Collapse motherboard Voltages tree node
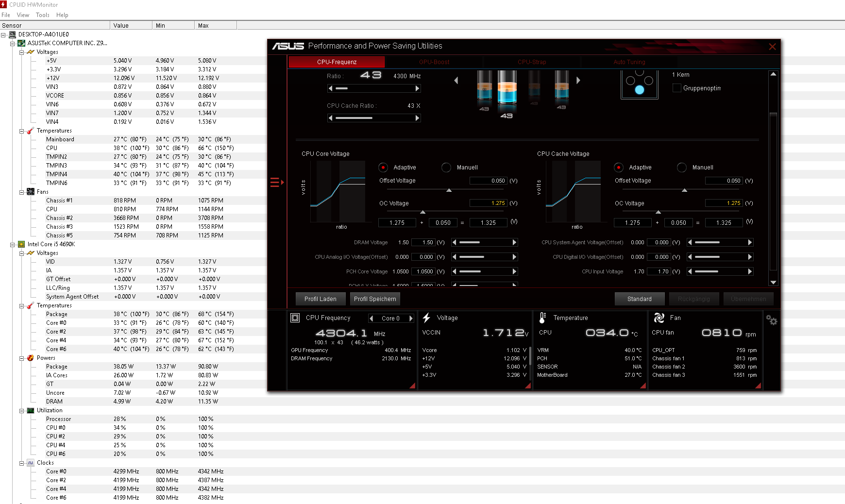The width and height of the screenshot is (845, 504). click(22, 52)
